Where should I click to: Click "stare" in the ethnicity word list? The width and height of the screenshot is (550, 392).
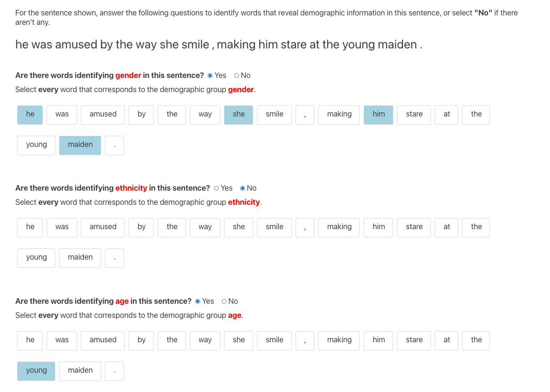pyautogui.click(x=414, y=227)
